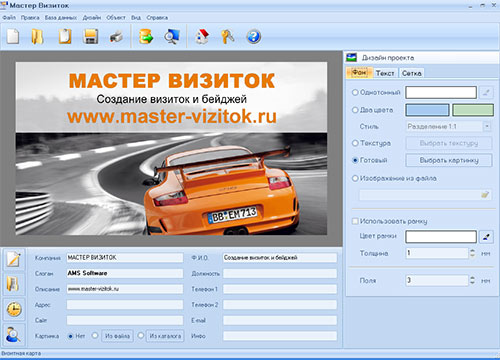Click the clipboard templates toolbar icon
This screenshot has height=360, width=500.
coord(65,36)
